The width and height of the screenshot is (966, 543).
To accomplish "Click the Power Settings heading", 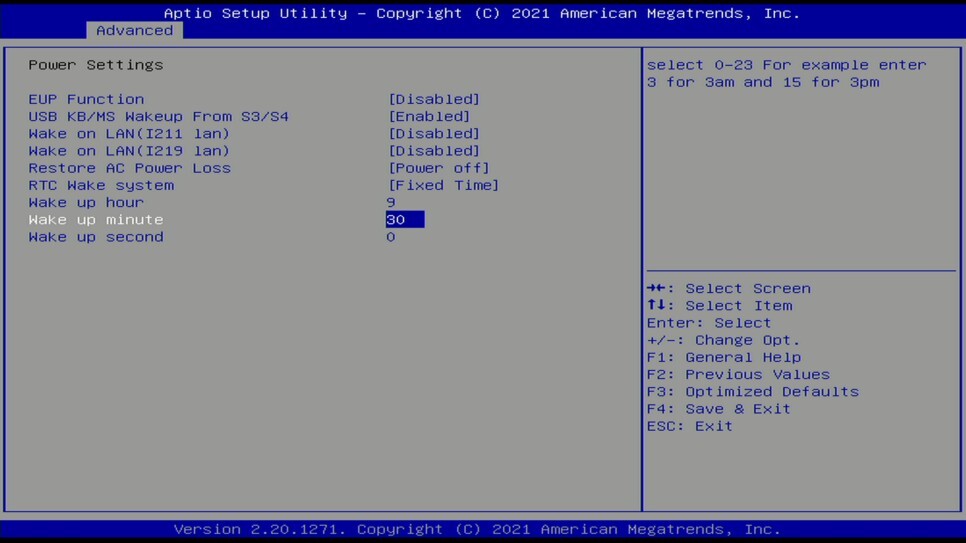I will [x=95, y=65].
